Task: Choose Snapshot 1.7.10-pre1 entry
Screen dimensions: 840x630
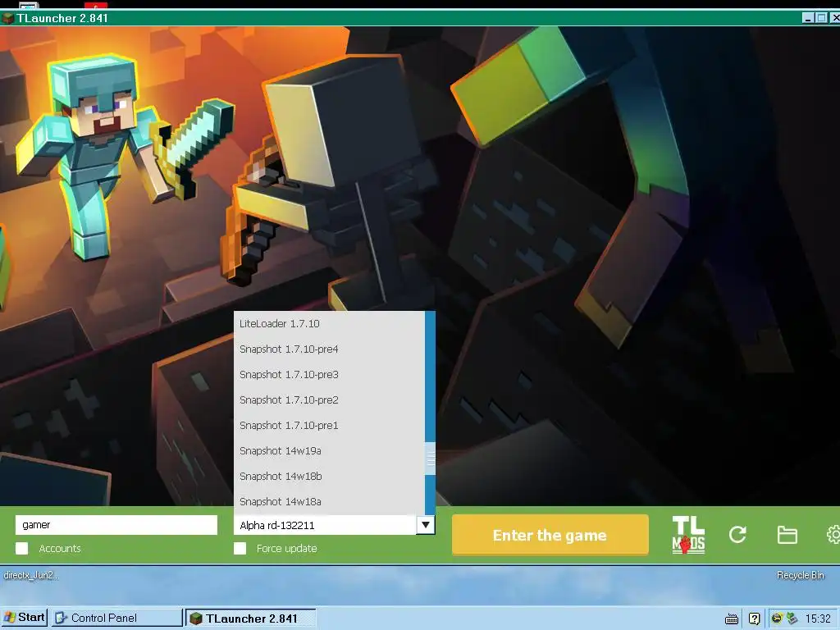Action: coord(330,426)
